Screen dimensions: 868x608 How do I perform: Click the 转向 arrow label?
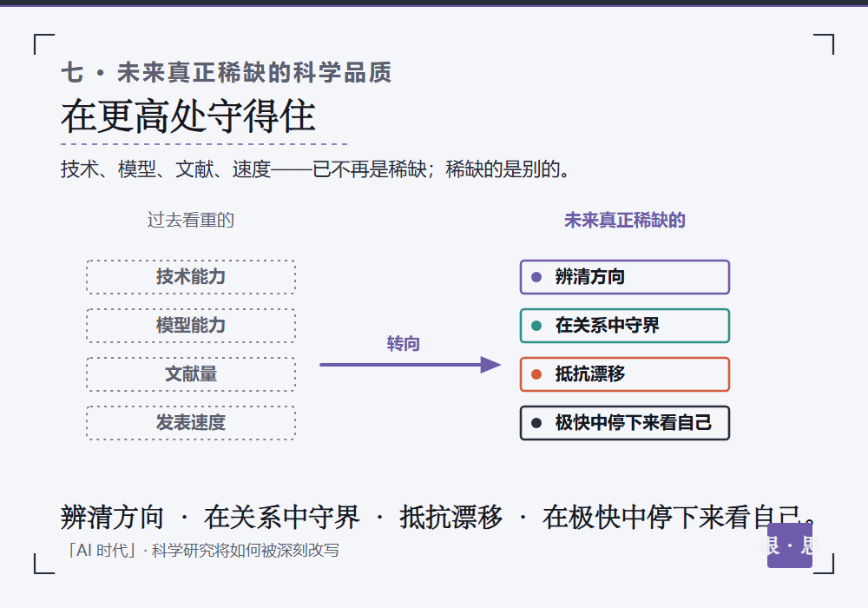pyautogui.click(x=403, y=344)
